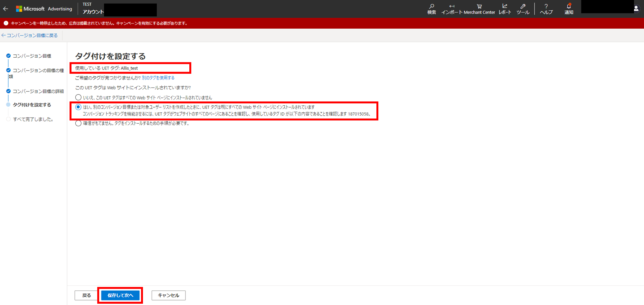Select the コンバージョン目標の詳細 step
This screenshot has height=305, width=644.
[35, 91]
